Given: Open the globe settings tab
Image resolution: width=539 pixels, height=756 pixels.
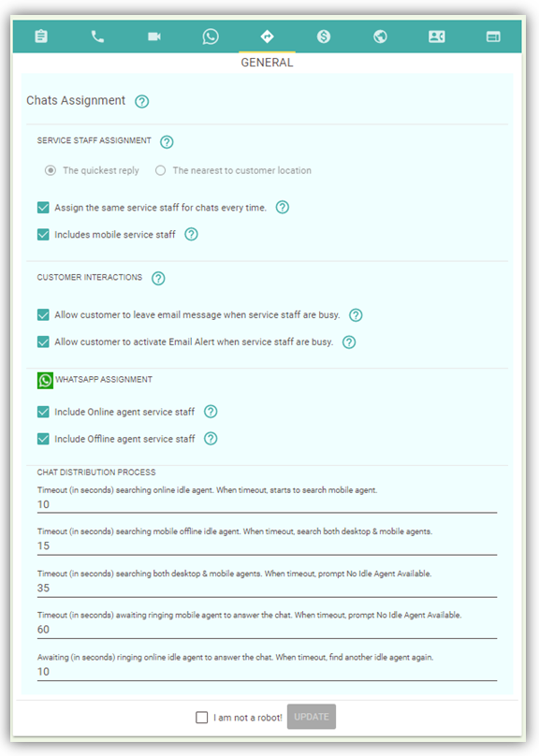Looking at the screenshot, I should [380, 36].
